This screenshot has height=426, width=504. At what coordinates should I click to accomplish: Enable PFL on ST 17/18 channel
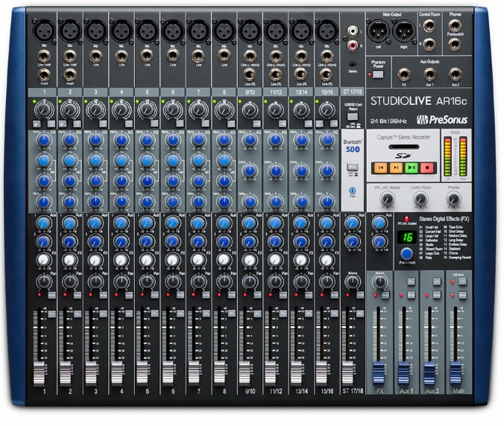360,314
